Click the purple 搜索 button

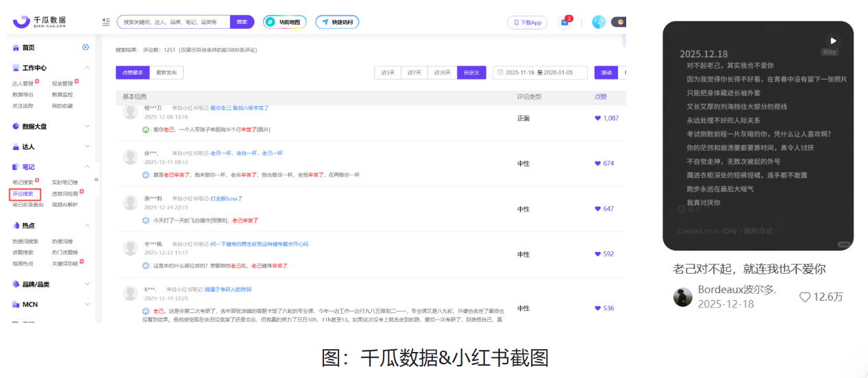click(242, 22)
